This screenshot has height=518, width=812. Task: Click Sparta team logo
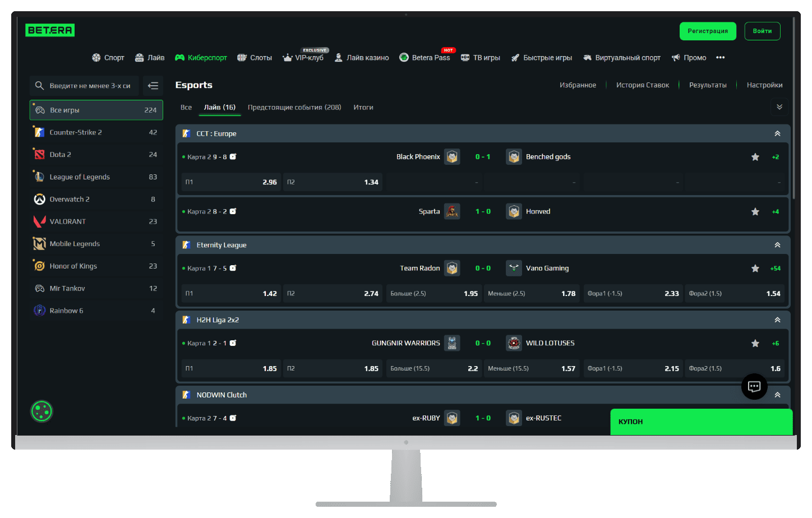452,211
